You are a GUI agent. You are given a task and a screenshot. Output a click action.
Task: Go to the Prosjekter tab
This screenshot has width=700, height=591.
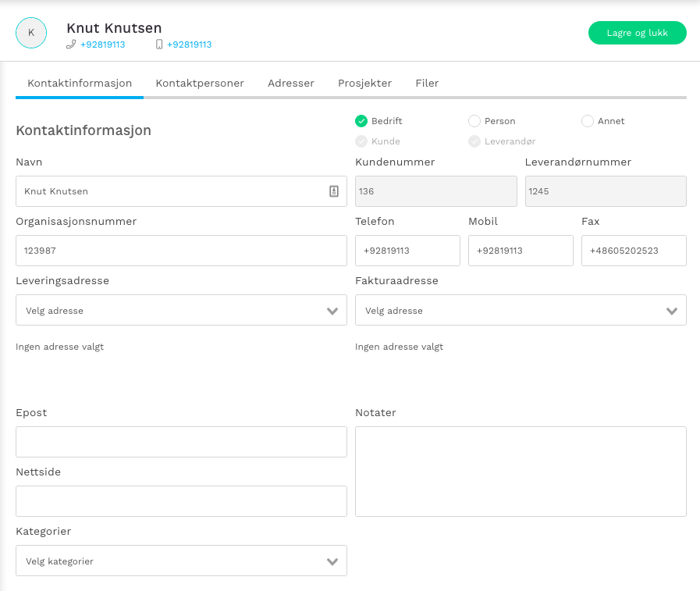click(x=364, y=83)
